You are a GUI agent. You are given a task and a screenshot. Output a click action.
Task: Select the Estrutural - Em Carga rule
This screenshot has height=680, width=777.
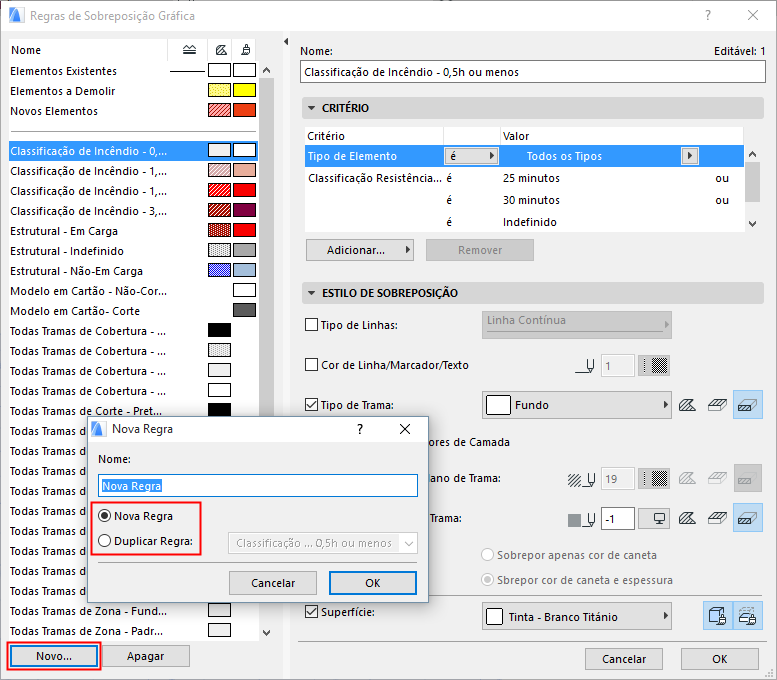[133, 231]
